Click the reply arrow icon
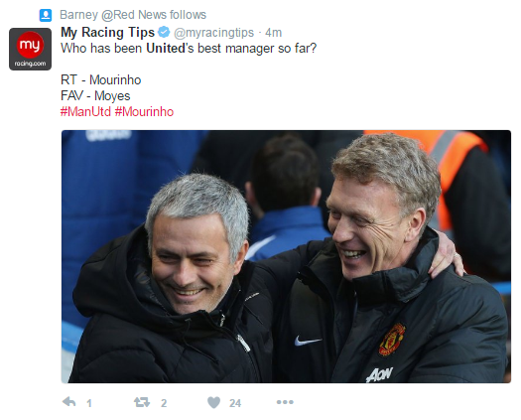The width and height of the screenshot is (521, 420). [69, 402]
